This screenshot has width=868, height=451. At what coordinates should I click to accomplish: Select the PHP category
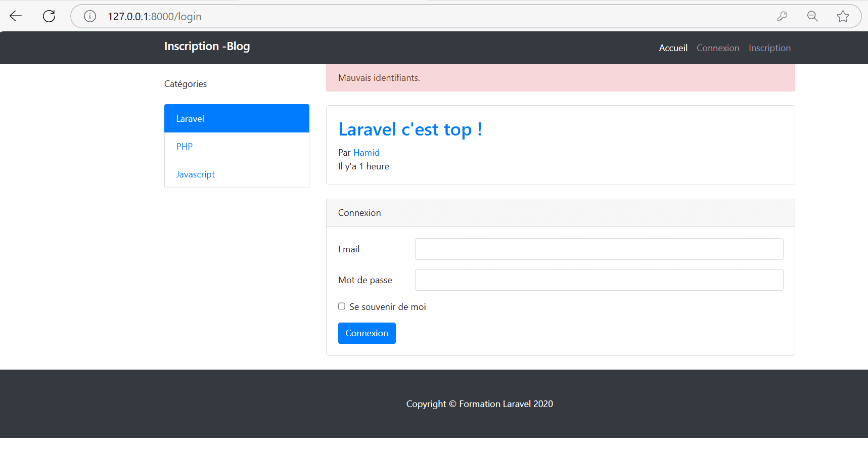click(x=237, y=147)
